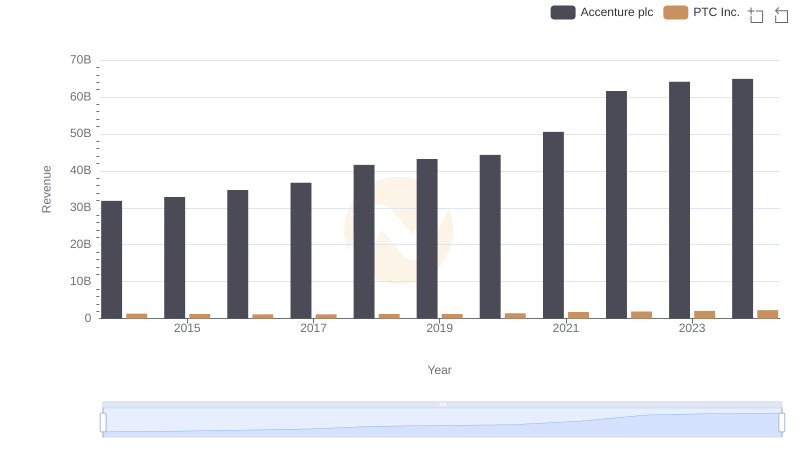Click the 30B y-axis label
This screenshot has width=800, height=461.
point(81,208)
